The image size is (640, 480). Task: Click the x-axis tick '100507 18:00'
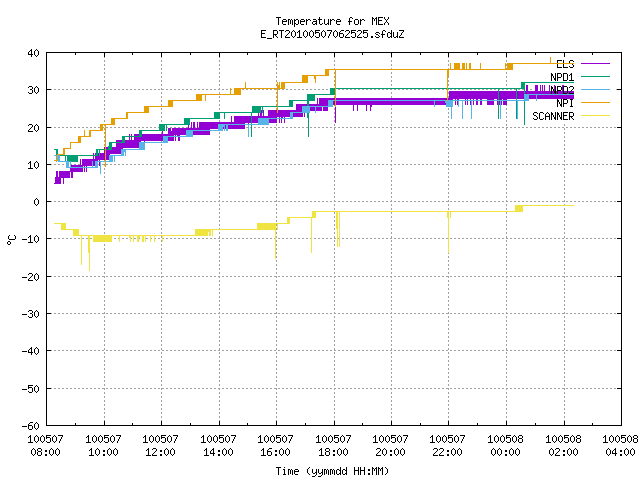(333, 446)
